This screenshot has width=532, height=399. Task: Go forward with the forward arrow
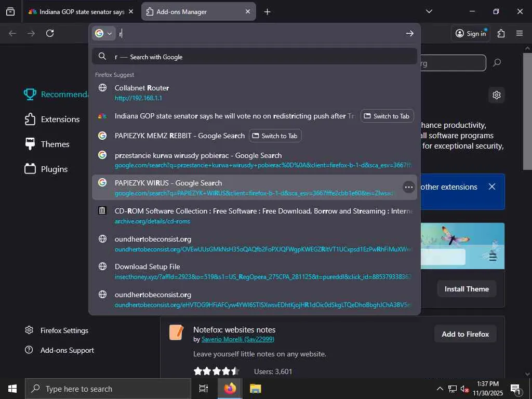coord(31,33)
